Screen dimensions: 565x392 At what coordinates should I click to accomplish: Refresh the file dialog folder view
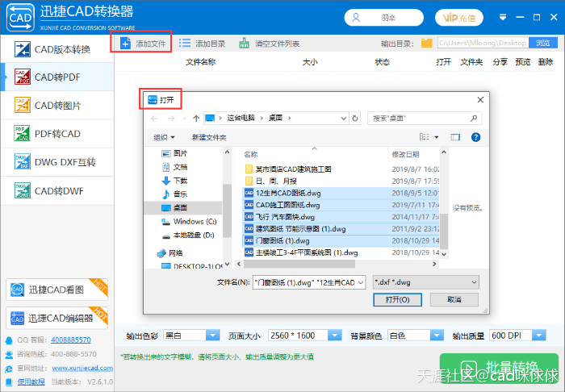pos(355,118)
